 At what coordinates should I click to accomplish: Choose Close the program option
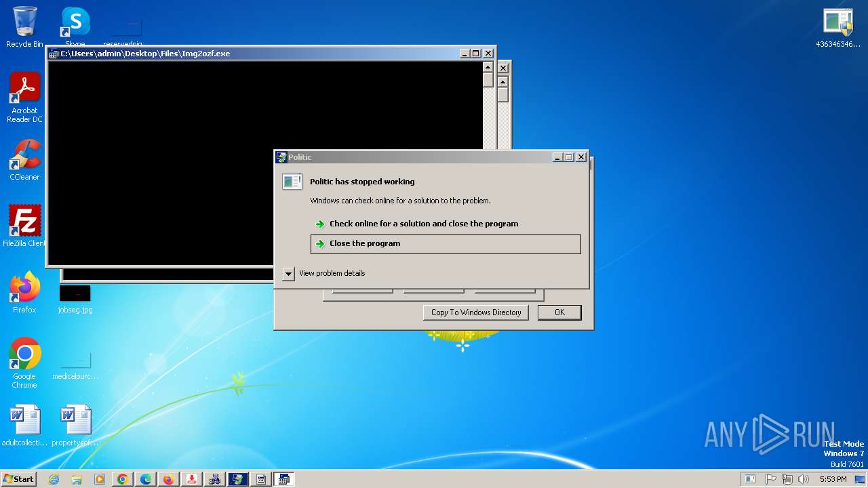[446, 244]
